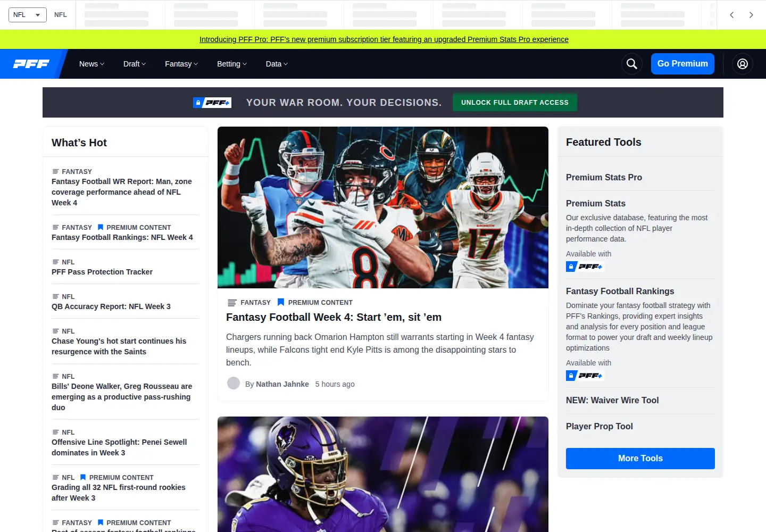Screen dimensions: 766x532
Task: Open the Premium Stats Pro tool link
Action: 604,177
